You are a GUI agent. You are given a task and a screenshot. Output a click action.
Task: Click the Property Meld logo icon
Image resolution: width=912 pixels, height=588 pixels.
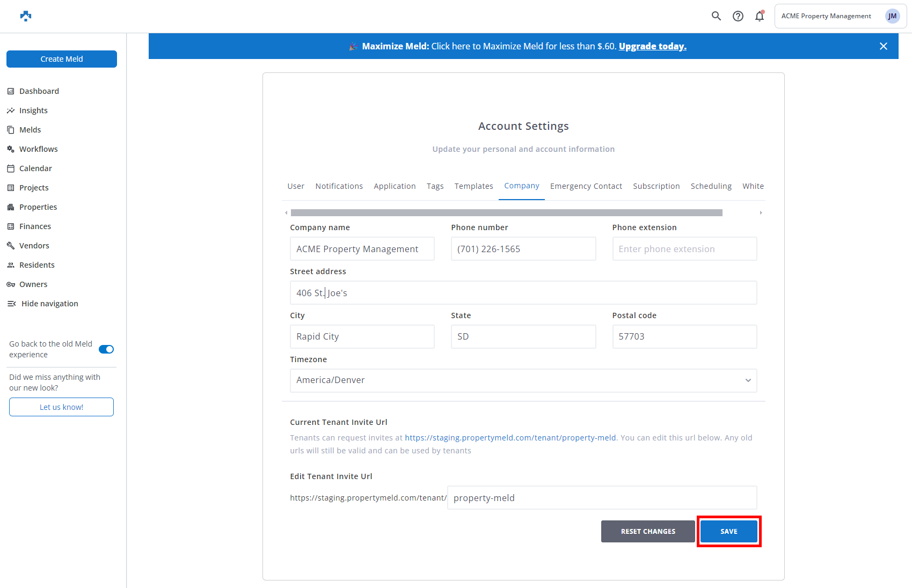click(x=26, y=16)
